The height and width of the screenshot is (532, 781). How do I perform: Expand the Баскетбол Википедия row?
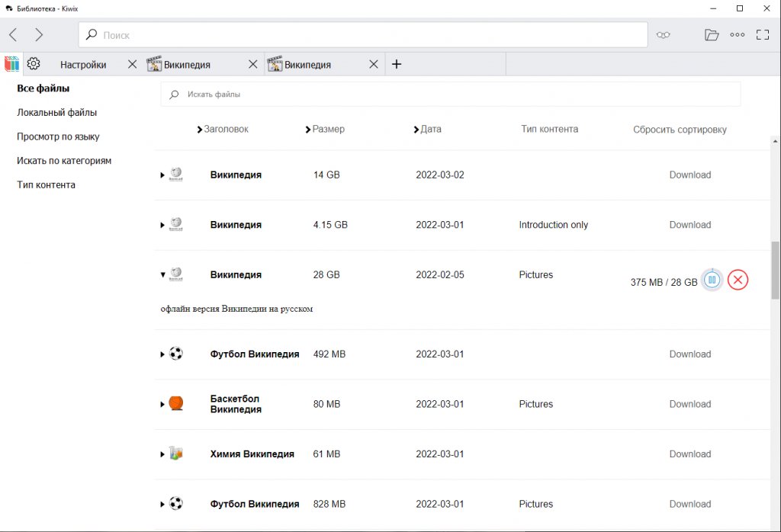(162, 405)
